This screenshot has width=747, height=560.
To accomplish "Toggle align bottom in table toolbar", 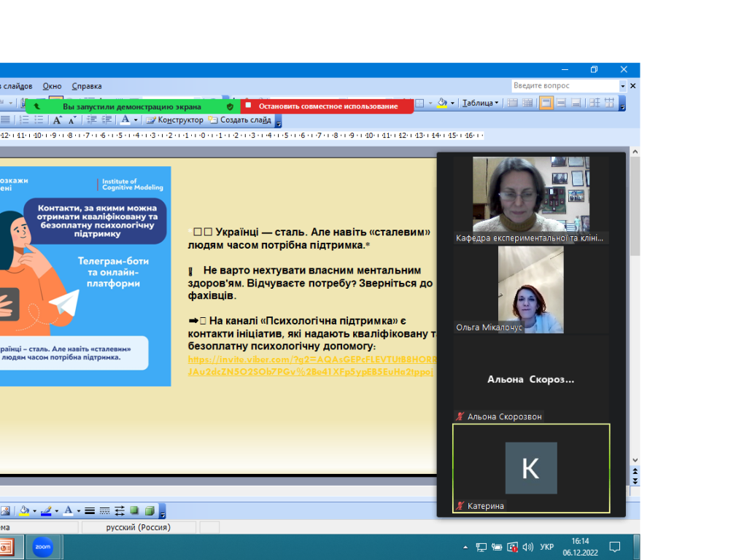I will (576, 103).
